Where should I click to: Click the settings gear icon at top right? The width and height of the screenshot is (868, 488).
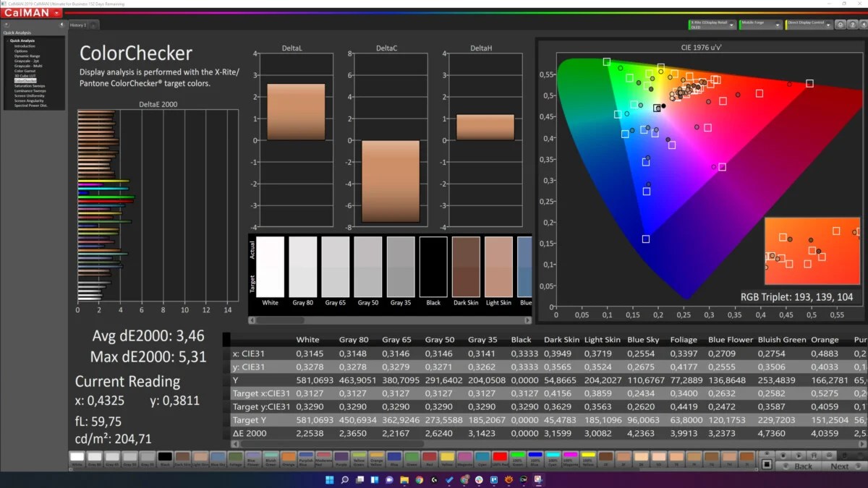click(x=840, y=25)
